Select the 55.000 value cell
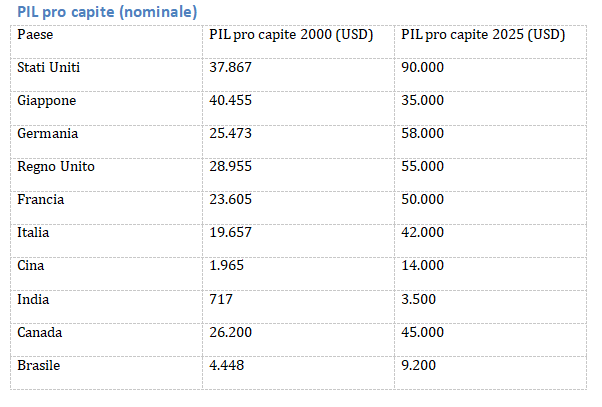602x407 pixels. coord(422,166)
